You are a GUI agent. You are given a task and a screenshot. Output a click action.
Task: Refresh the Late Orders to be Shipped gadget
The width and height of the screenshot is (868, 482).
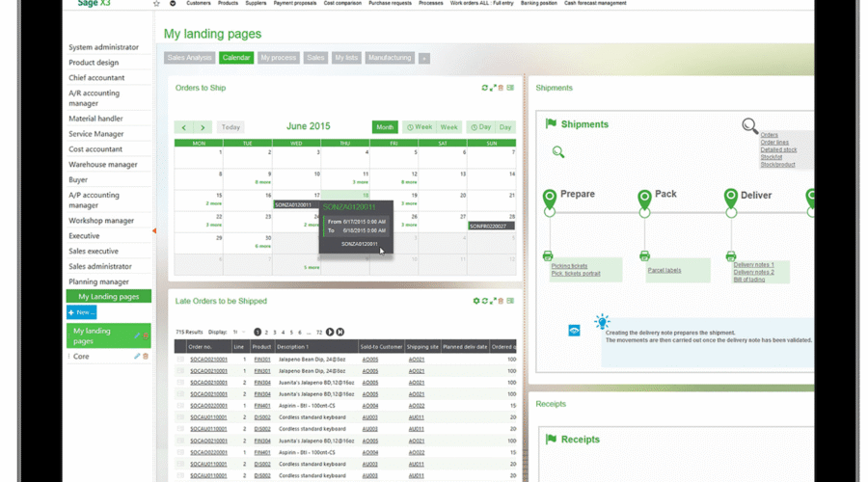point(485,301)
